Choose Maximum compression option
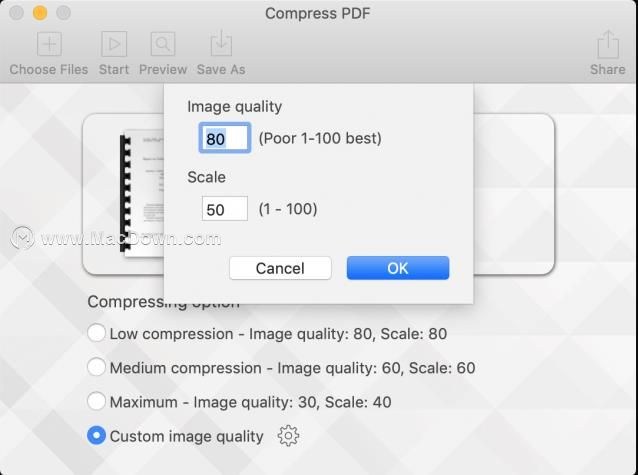Screen dimensions: 638x475 96,402
